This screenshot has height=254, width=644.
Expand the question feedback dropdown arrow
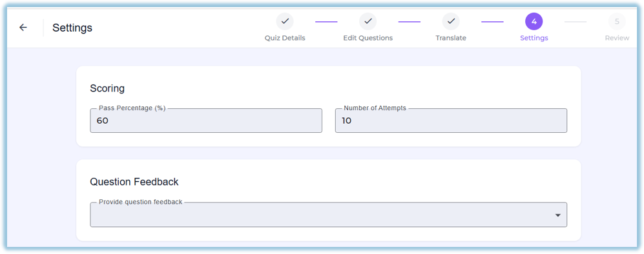coord(557,215)
